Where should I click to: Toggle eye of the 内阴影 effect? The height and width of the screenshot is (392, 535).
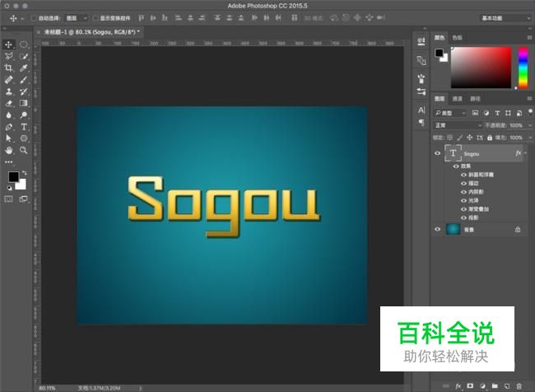coord(463,192)
